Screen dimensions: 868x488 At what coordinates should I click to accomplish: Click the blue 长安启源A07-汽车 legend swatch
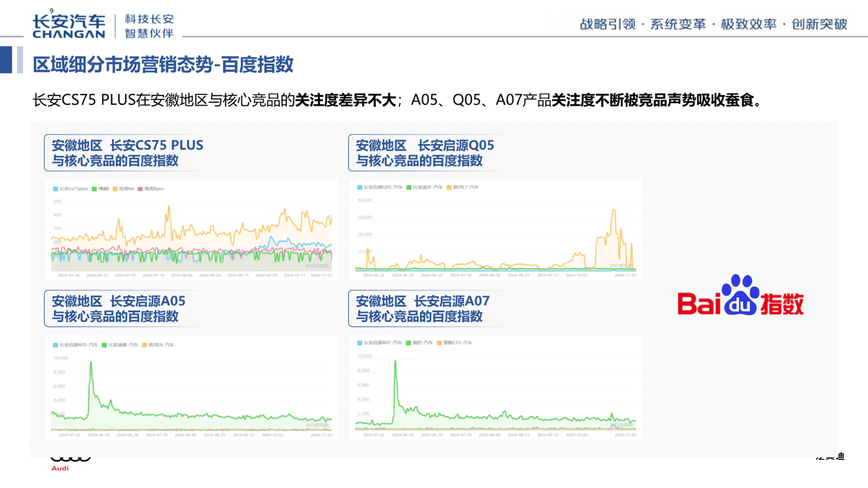tap(360, 343)
